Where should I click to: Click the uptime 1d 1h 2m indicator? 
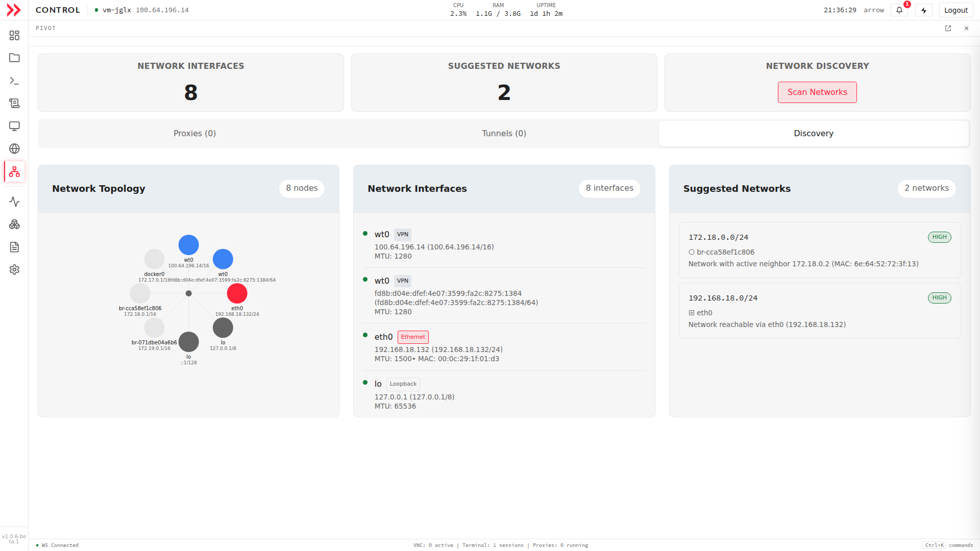(x=546, y=10)
